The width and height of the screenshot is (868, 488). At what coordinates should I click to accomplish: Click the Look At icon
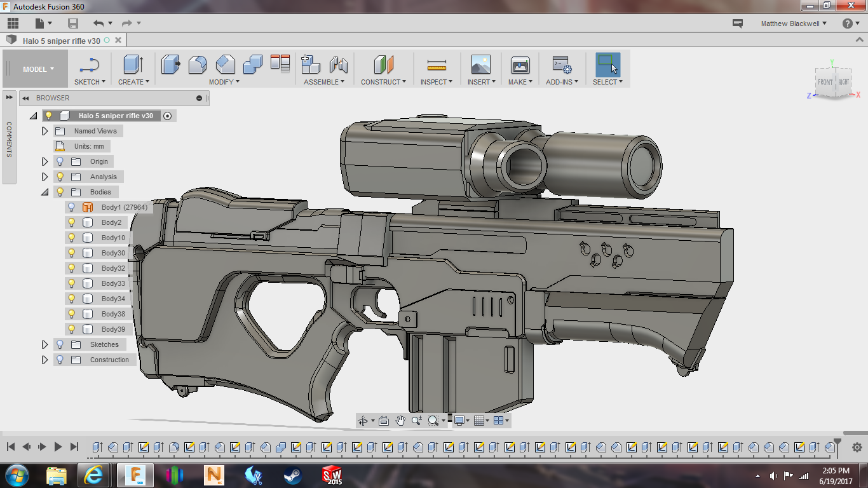[384, 421]
